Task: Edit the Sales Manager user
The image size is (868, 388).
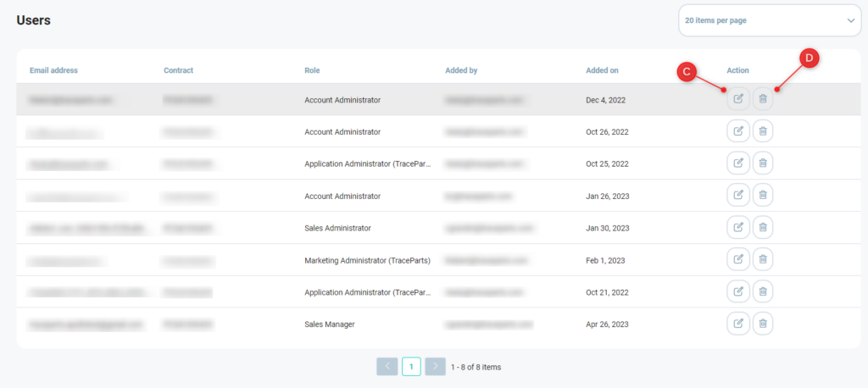Action: pos(738,323)
